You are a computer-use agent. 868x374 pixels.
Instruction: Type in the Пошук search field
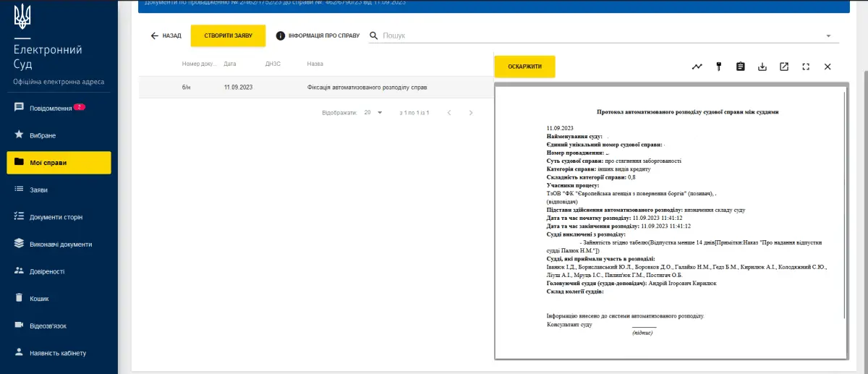click(x=600, y=35)
